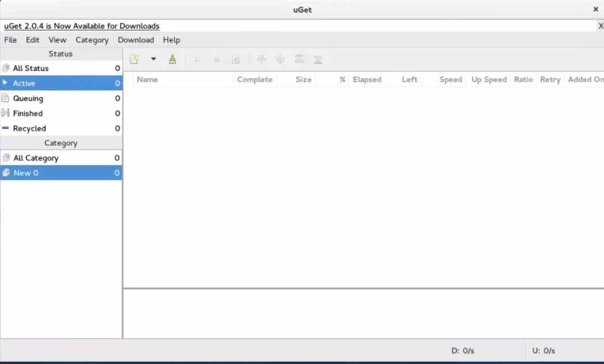
Task: Click the Elapsed column header
Action: 367,79
